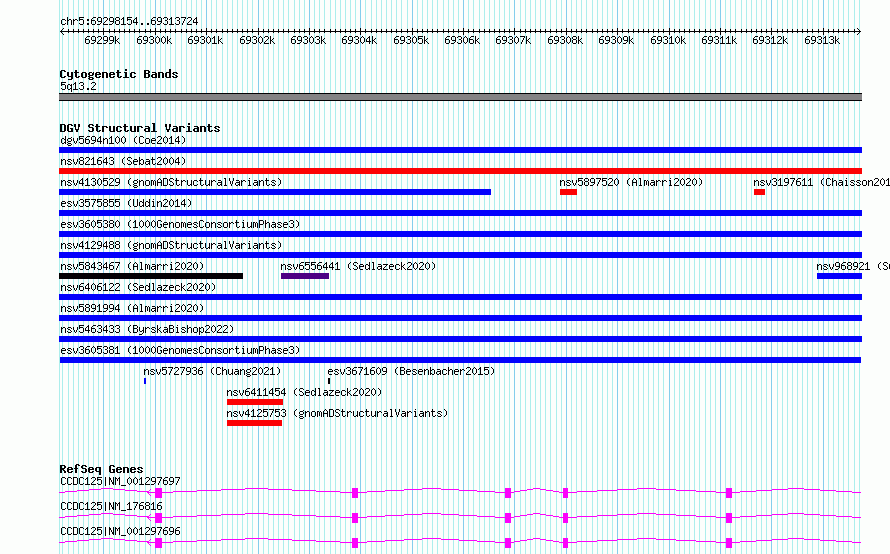This screenshot has height=554, width=890.
Task: Select the esv3575855 (Uddin2014) variant bar
Action: (x=460, y=213)
